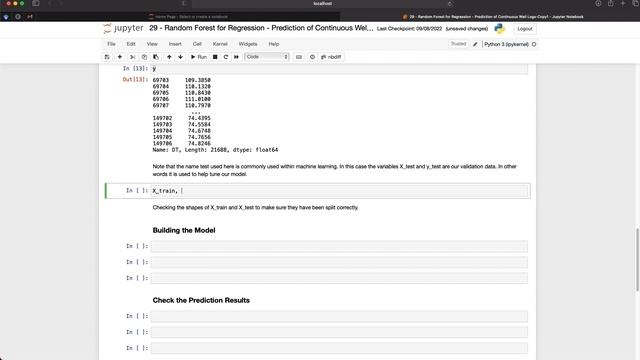Open the Cell menu

(197, 44)
